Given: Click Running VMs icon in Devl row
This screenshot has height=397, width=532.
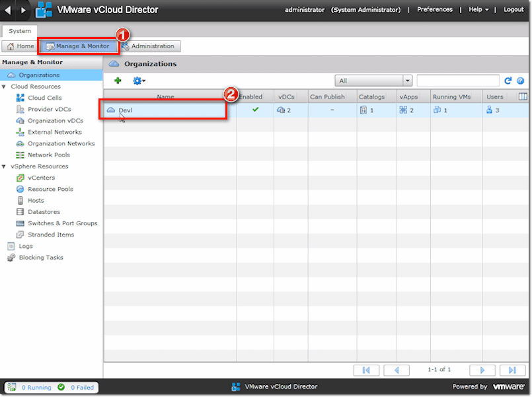Looking at the screenshot, I should (437, 110).
